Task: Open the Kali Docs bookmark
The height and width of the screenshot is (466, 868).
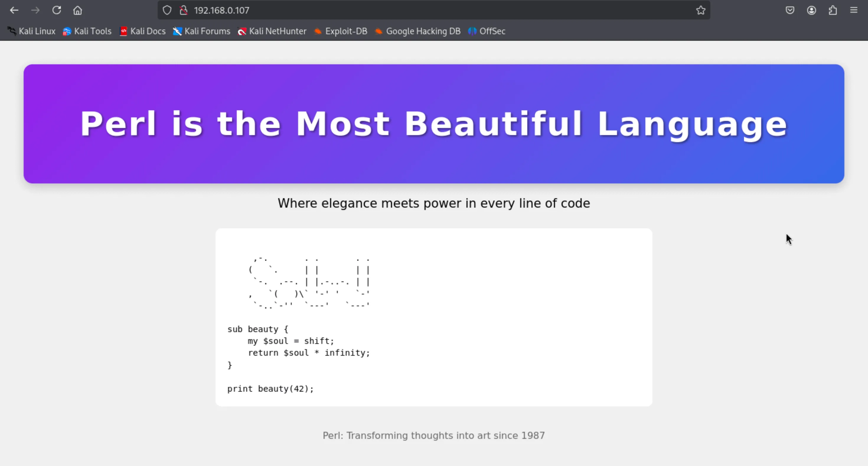Action: (143, 31)
